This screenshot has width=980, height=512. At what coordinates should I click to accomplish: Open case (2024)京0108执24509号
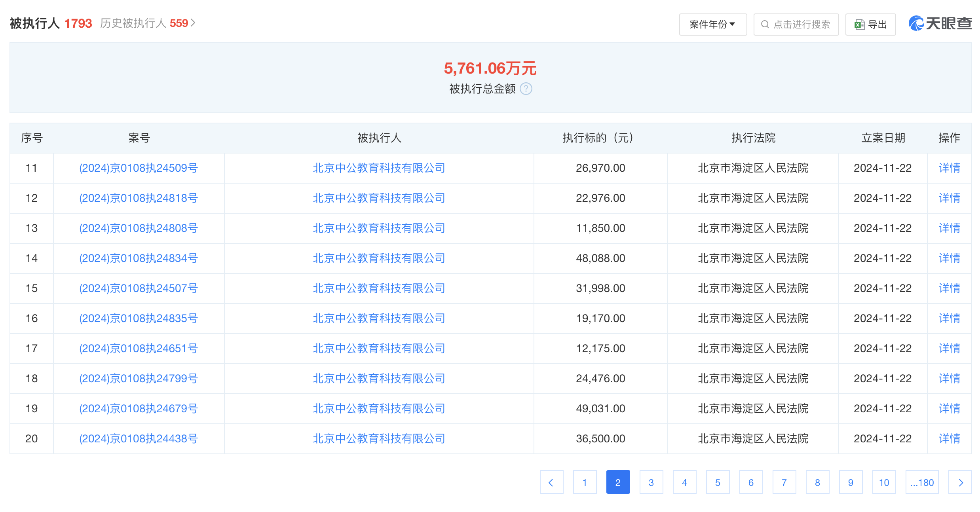click(139, 168)
